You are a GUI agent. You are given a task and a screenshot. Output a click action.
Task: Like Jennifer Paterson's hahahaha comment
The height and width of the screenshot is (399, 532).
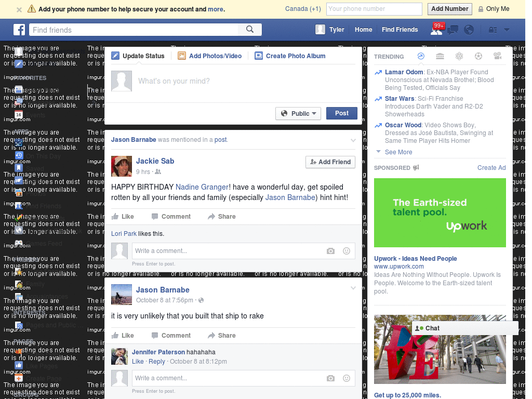coord(138,362)
